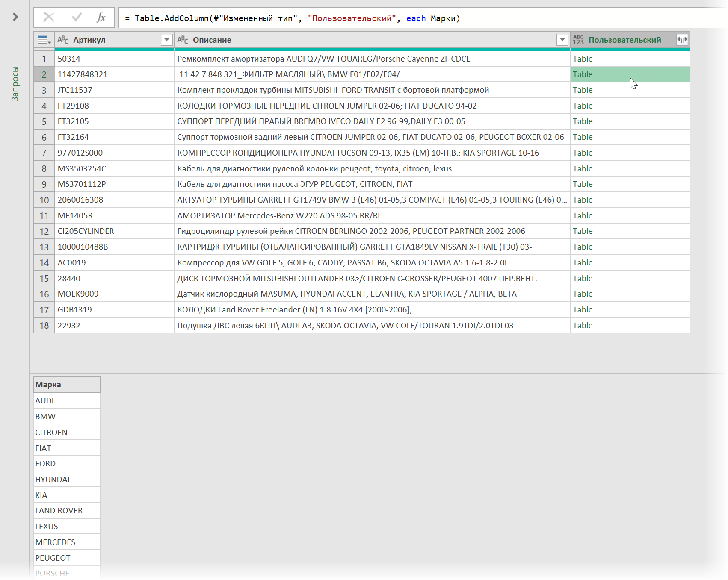
Task: Select description АМОРТИЗАТОР Mercedes-Benz W220
Action: pos(372,215)
